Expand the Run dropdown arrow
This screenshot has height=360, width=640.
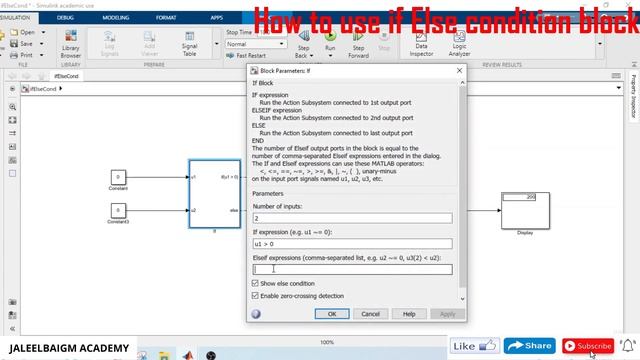click(x=330, y=56)
